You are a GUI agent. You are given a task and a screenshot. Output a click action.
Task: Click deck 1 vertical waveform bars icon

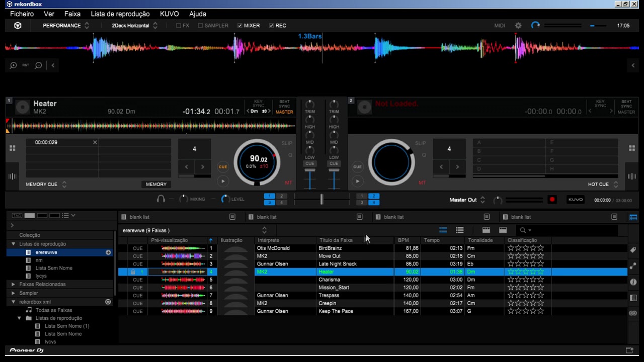tap(13, 176)
